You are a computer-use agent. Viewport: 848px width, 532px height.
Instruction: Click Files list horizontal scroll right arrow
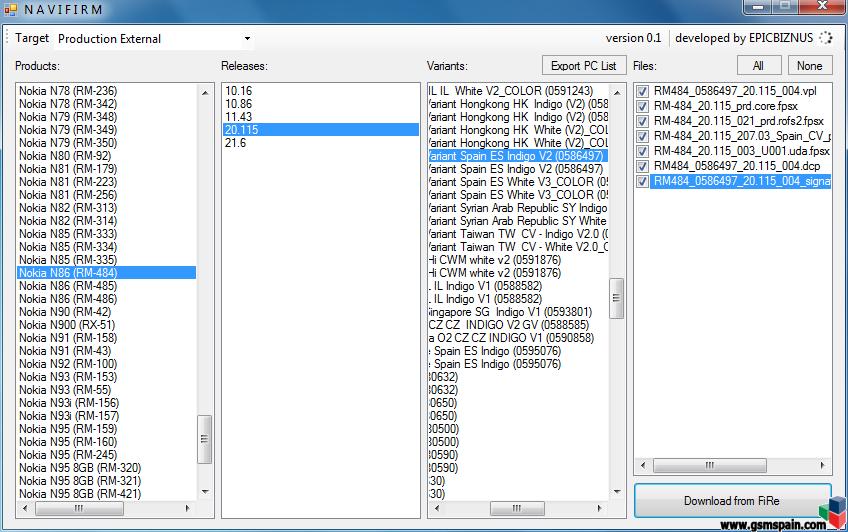[x=823, y=465]
